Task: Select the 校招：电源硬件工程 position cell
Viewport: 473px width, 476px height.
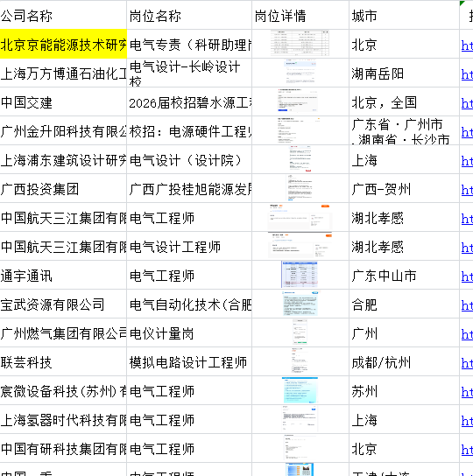Action: tap(189, 130)
